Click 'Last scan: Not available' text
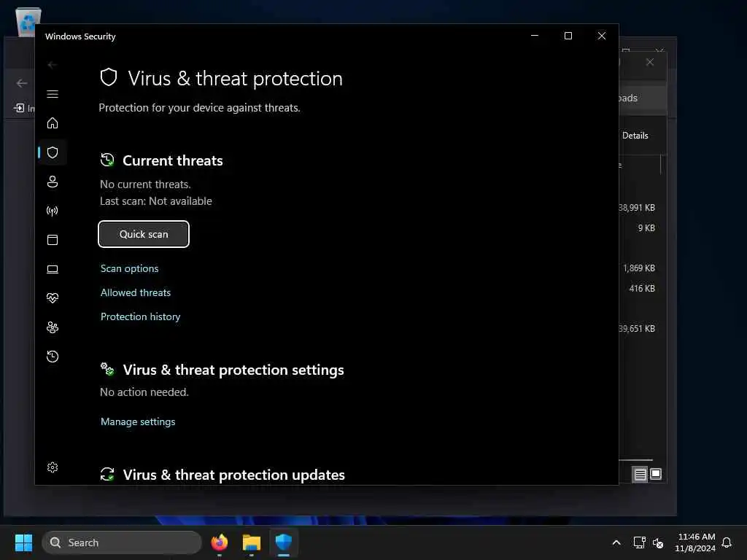 pos(156,201)
